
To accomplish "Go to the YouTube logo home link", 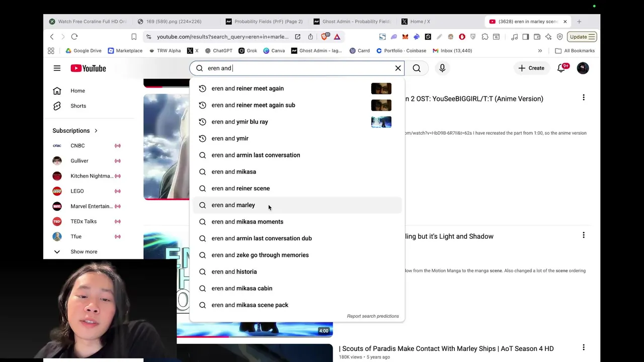I will tap(88, 68).
